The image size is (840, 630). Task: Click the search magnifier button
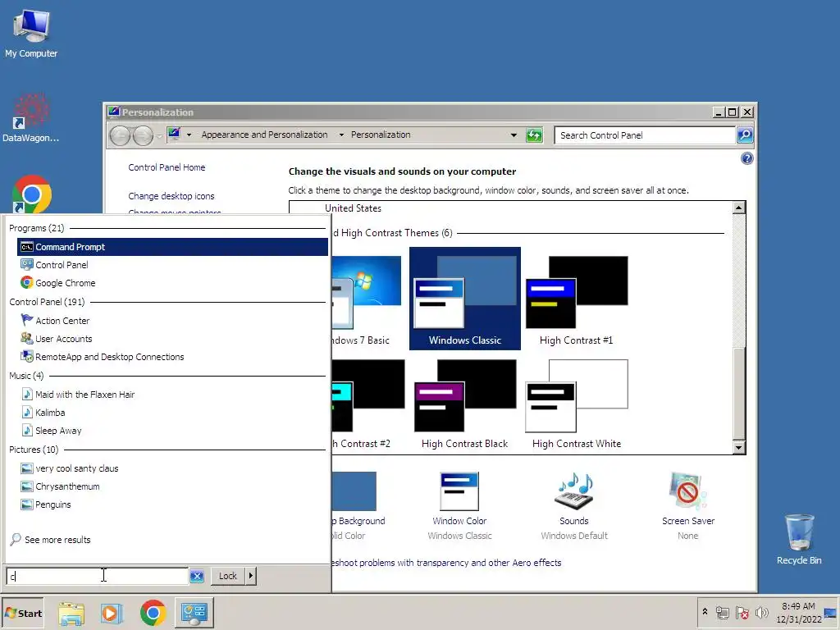[x=745, y=135]
